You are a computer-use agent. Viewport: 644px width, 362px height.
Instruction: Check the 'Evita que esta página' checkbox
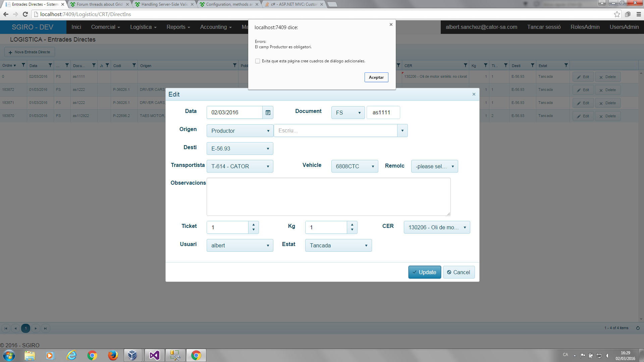pyautogui.click(x=258, y=61)
